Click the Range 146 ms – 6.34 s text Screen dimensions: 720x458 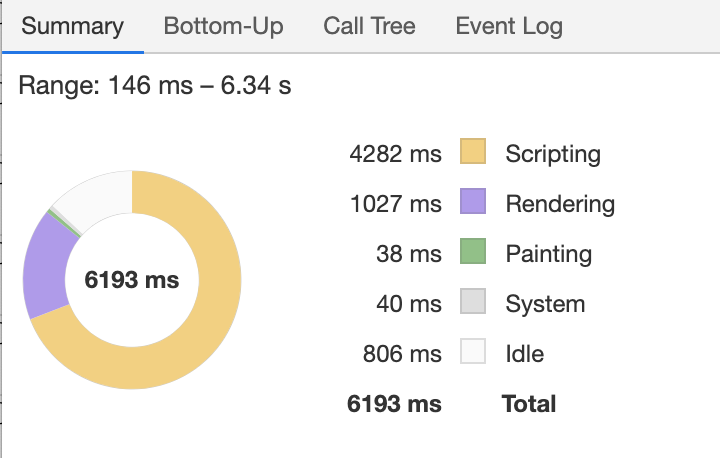point(155,85)
